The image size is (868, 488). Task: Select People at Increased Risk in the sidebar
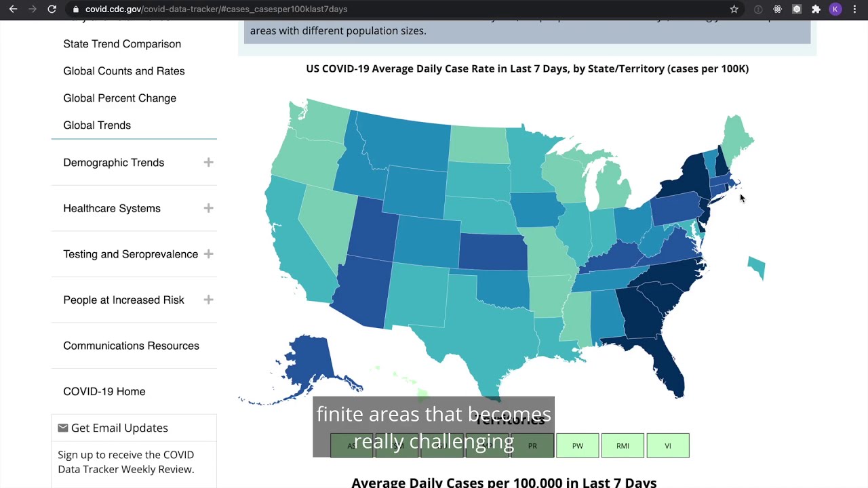click(x=123, y=300)
